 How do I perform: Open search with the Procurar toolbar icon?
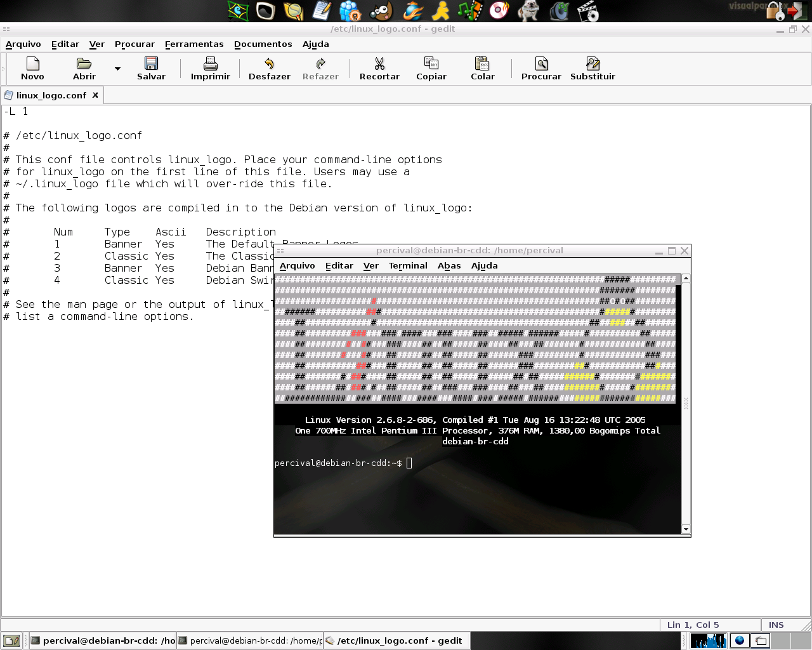[541, 69]
